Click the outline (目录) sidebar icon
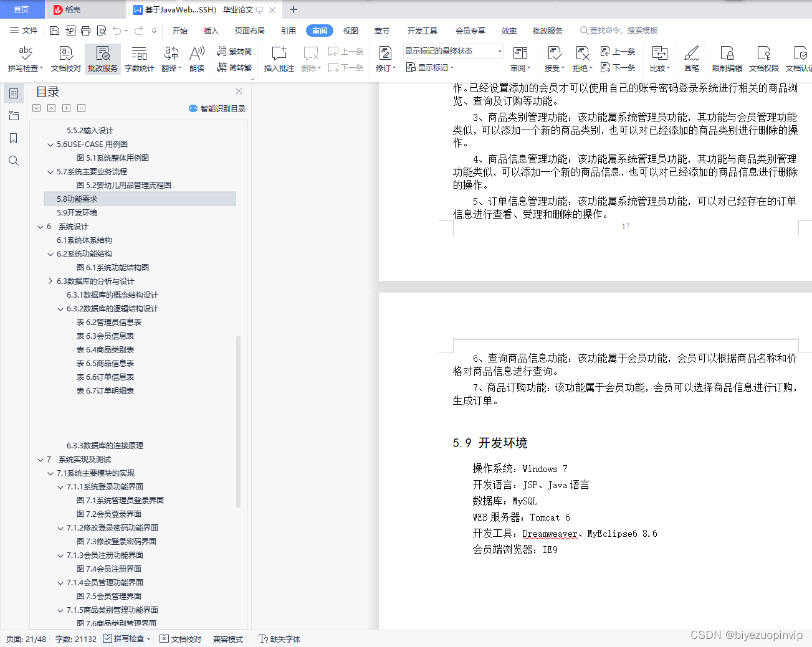 13,93
